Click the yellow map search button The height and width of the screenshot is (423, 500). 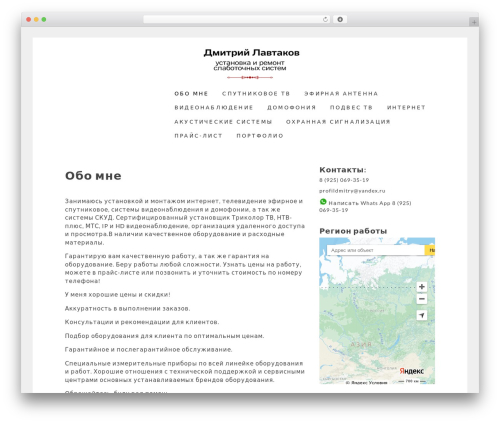[x=430, y=250]
